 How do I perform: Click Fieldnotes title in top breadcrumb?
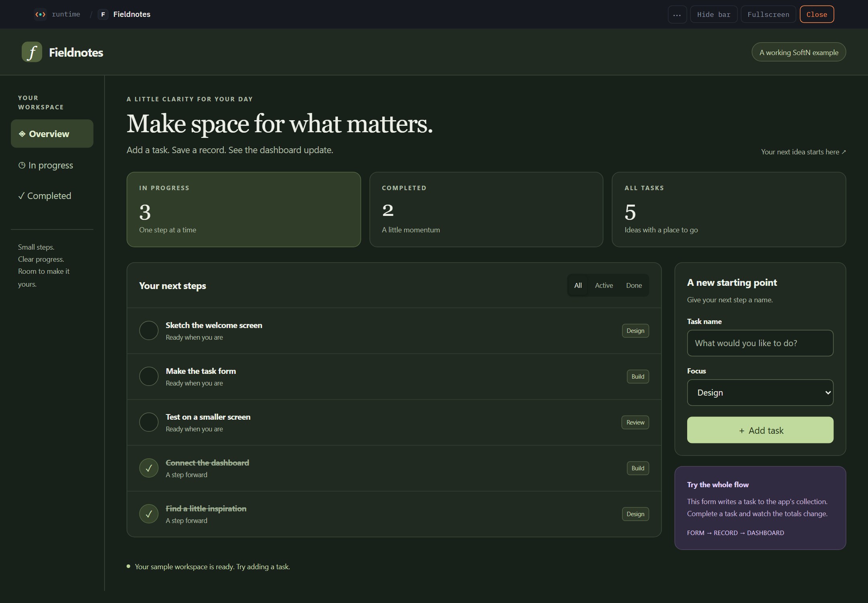(x=132, y=14)
